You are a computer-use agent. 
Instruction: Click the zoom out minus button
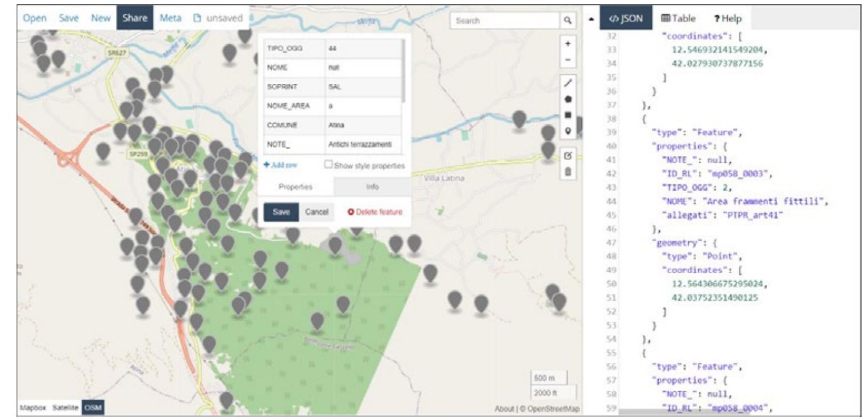click(x=567, y=59)
